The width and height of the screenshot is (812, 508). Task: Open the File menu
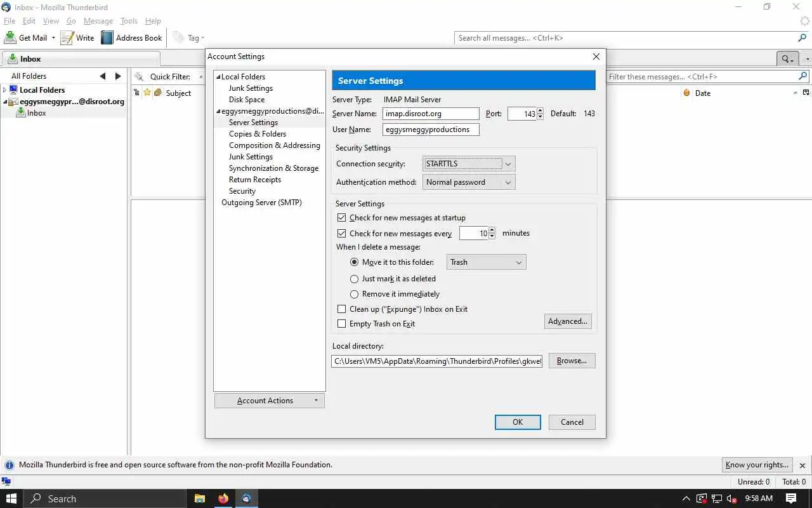(x=10, y=21)
